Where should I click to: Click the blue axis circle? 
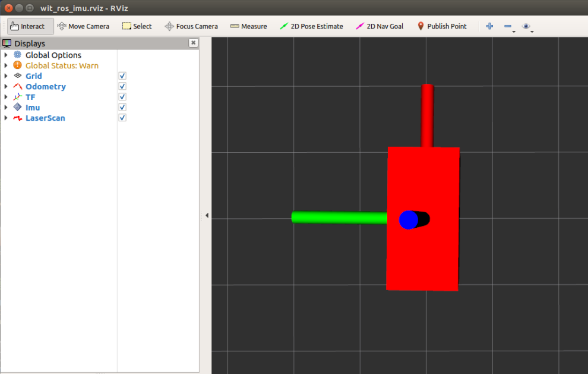[x=409, y=220]
